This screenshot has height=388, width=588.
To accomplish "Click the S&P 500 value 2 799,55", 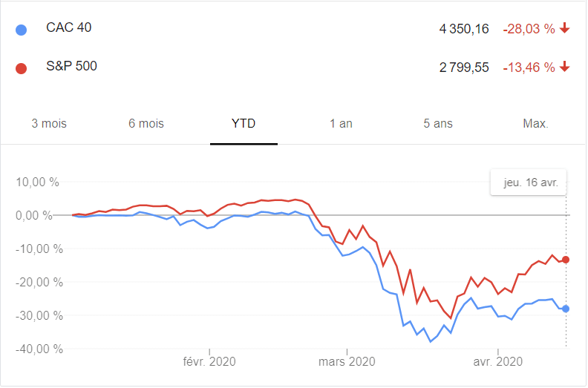I will (x=464, y=68).
